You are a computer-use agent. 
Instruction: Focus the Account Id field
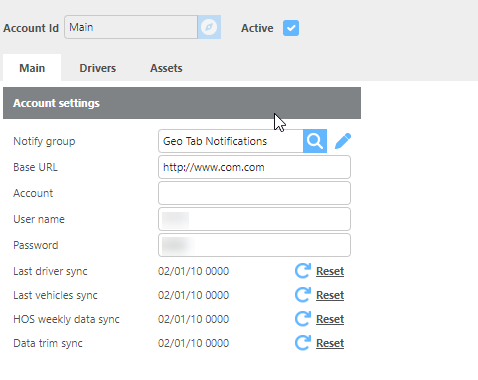point(131,27)
